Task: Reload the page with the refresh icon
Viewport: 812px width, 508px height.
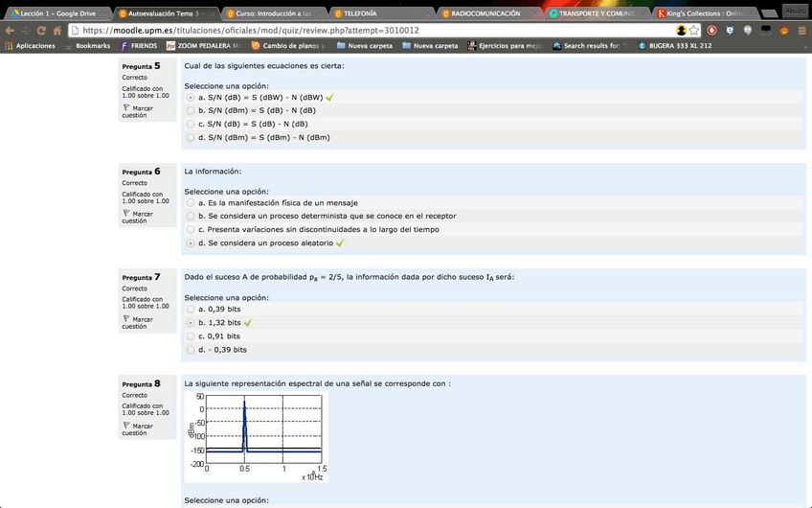Action: pyautogui.click(x=43, y=31)
